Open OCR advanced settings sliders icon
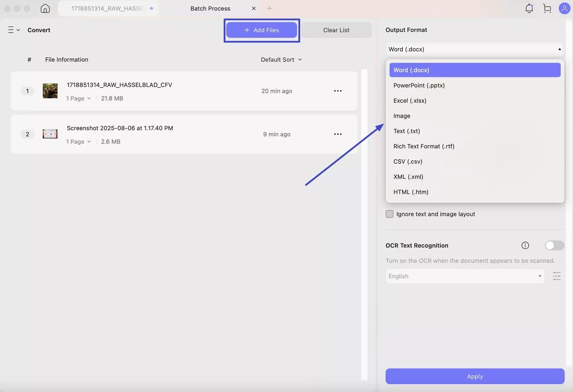This screenshot has height=392, width=573. pyautogui.click(x=557, y=276)
